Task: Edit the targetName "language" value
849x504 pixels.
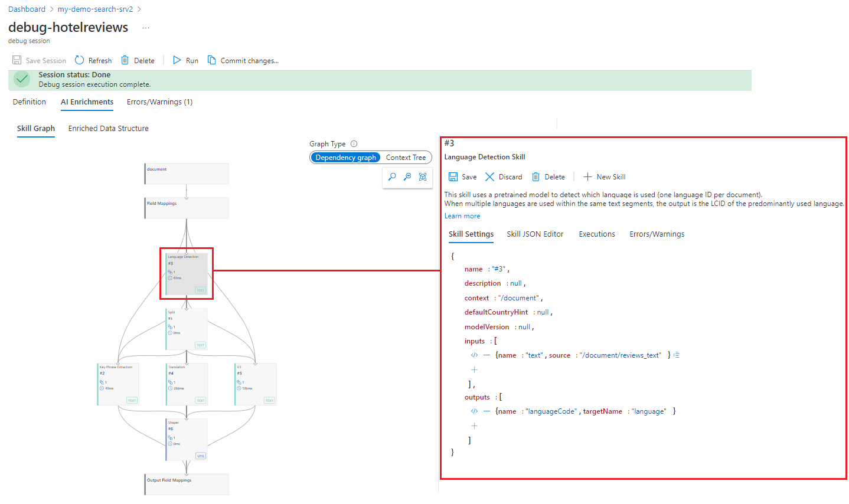Action: (x=649, y=411)
